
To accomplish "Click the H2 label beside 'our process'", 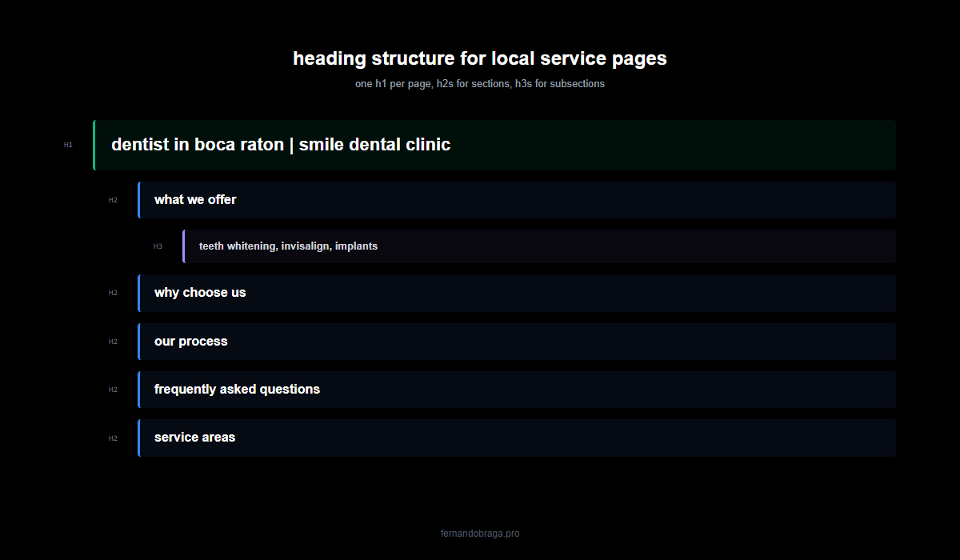I will click(113, 342).
